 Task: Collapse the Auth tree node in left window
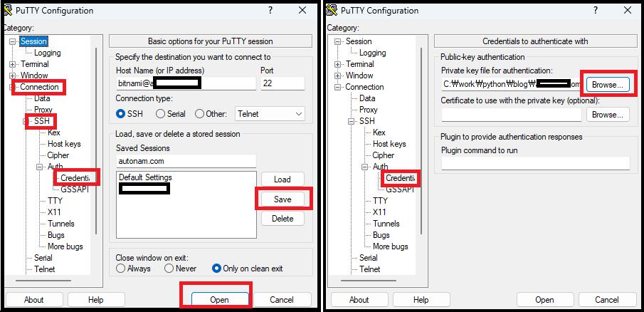tap(40, 167)
